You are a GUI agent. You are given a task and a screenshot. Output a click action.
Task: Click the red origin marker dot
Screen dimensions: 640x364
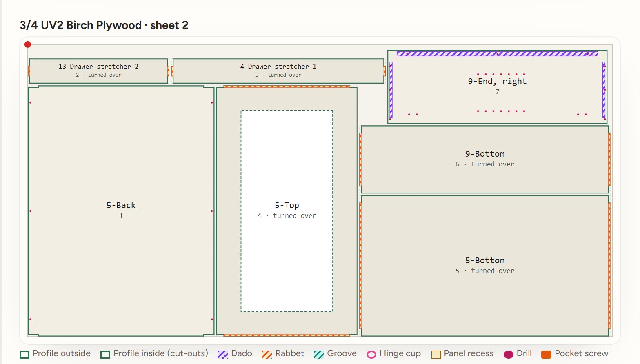click(28, 44)
